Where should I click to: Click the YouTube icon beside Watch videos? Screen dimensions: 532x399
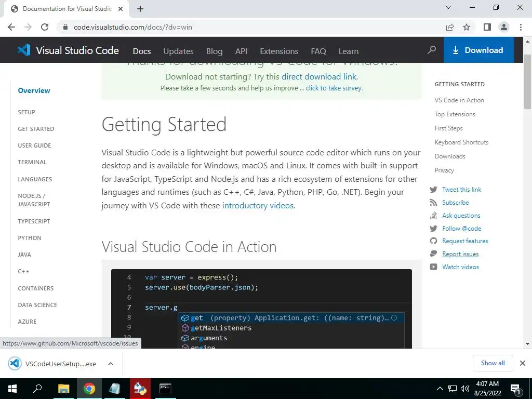coord(434,267)
